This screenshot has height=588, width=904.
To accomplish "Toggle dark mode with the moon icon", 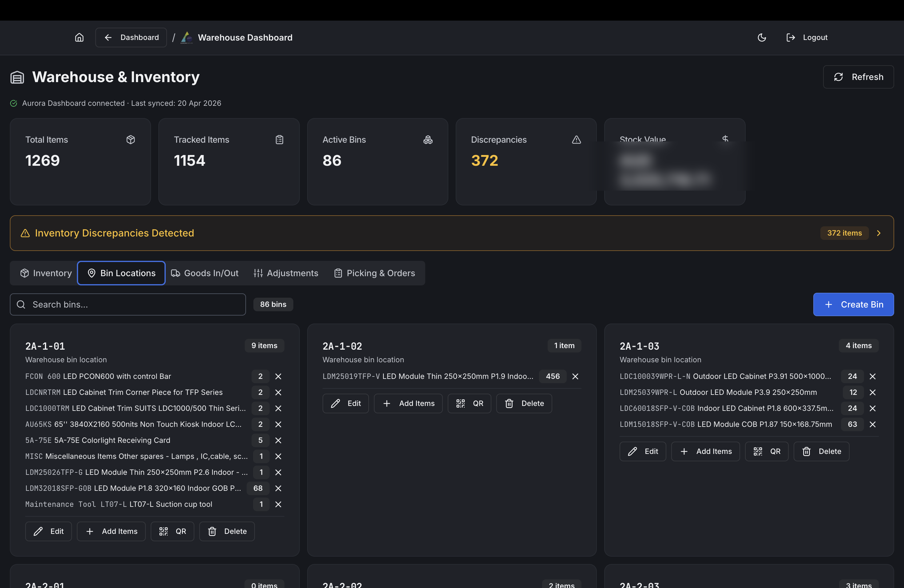I will point(762,37).
